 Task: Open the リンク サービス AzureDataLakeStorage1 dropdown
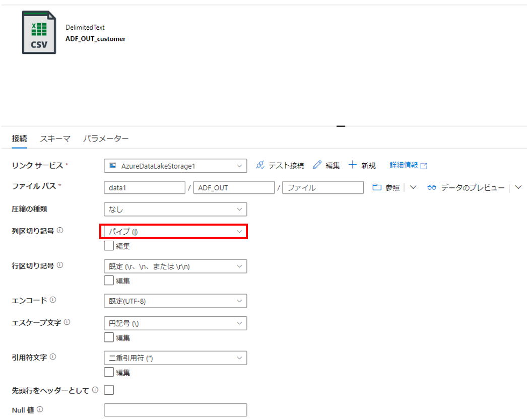click(x=175, y=166)
